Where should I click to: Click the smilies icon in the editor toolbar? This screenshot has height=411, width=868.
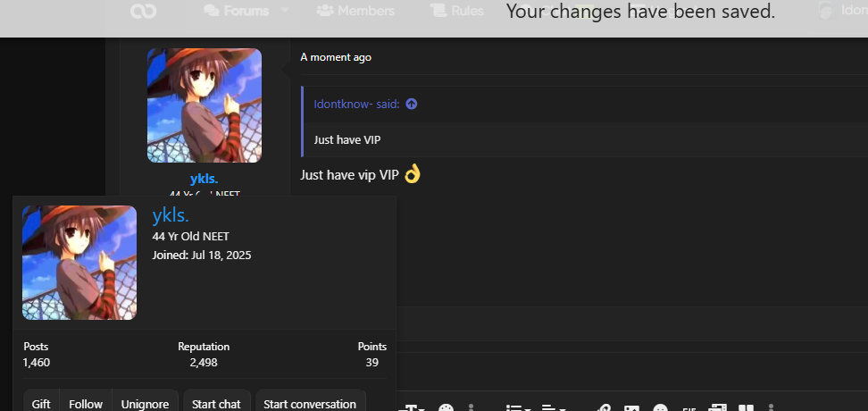pyautogui.click(x=660, y=408)
